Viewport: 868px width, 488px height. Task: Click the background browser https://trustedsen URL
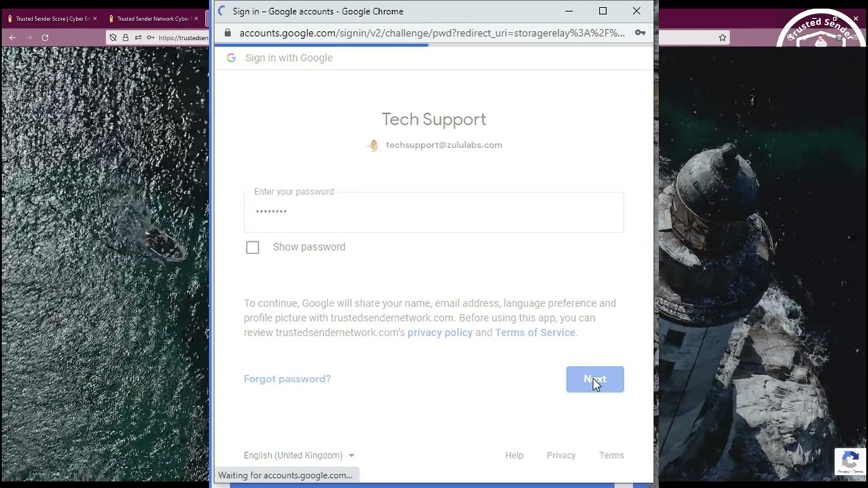(x=183, y=38)
